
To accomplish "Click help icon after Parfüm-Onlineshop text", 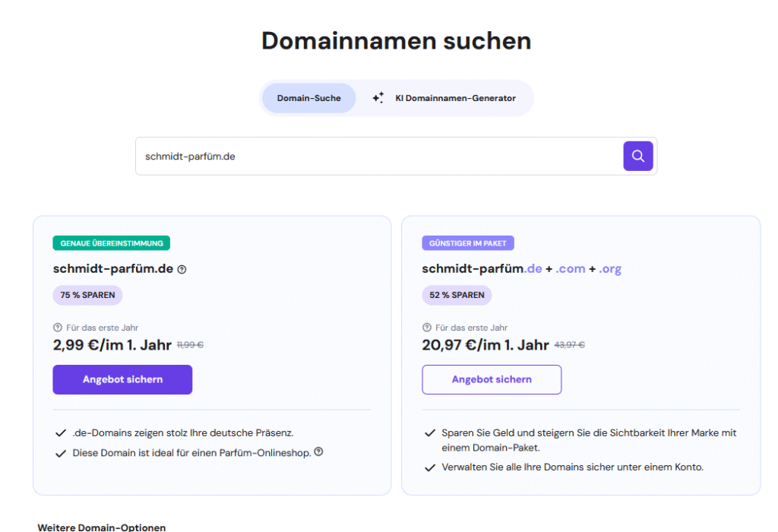I will point(318,451).
